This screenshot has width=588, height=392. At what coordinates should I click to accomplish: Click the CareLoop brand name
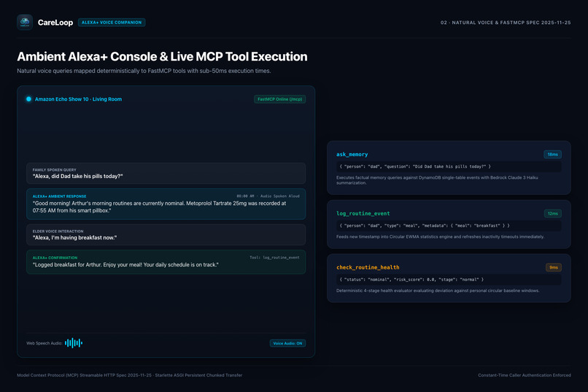coord(55,23)
